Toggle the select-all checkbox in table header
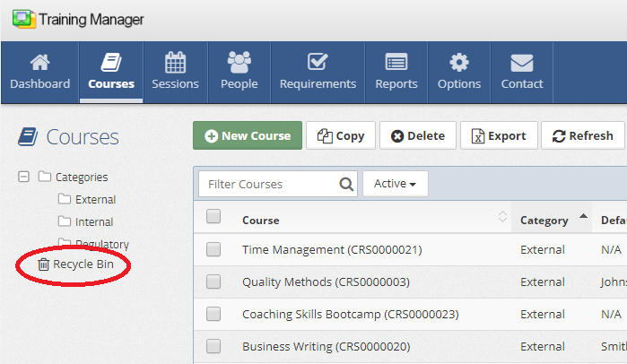This screenshot has height=364, width=627. [x=213, y=216]
